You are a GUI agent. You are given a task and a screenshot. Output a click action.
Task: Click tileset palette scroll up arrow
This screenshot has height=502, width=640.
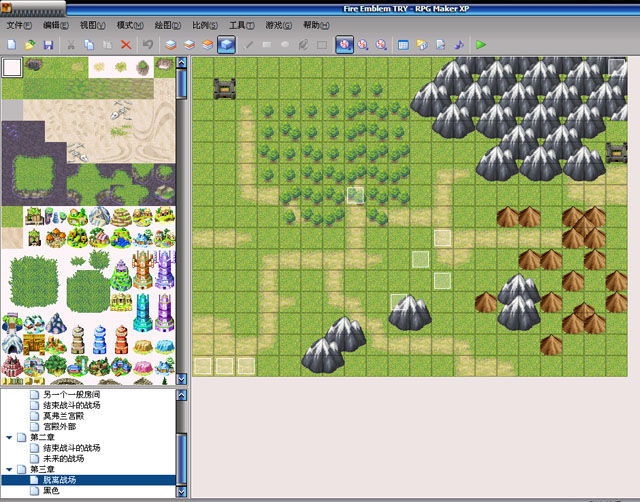point(182,62)
